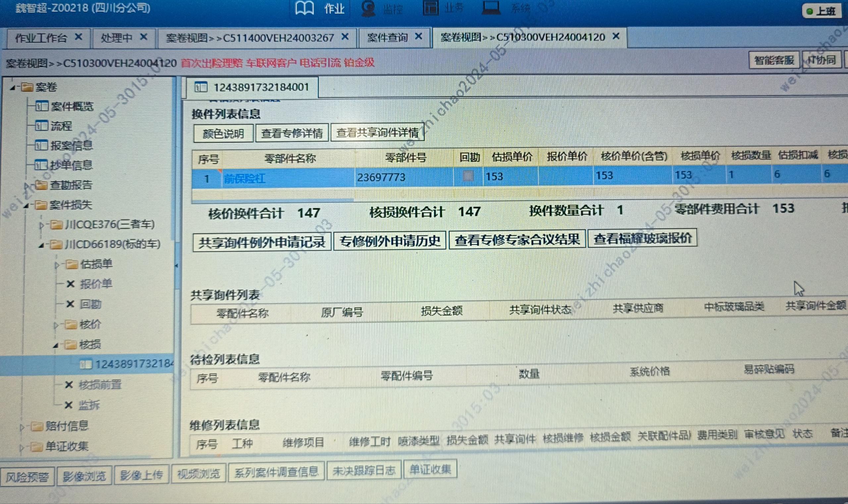Image resolution: width=848 pixels, height=504 pixels.
Task: Open 案件概览 page icon in tree
Action: [x=41, y=106]
